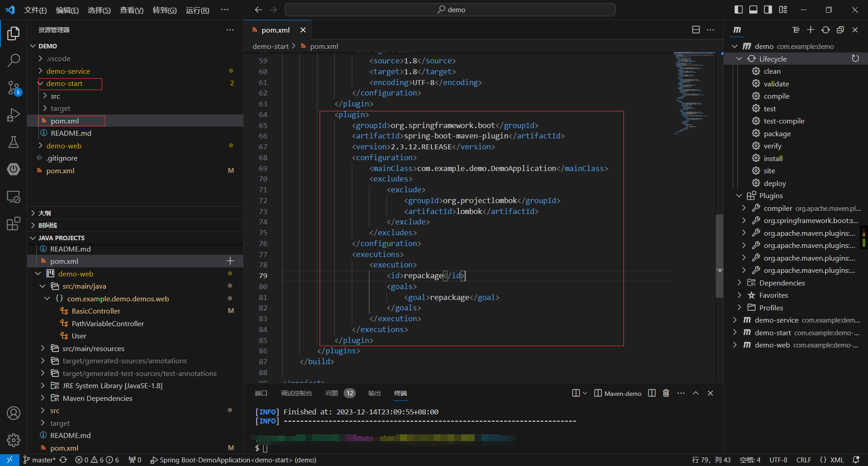Open notifications bell in status bar
Image resolution: width=868 pixels, height=466 pixels.
pyautogui.click(x=856, y=460)
